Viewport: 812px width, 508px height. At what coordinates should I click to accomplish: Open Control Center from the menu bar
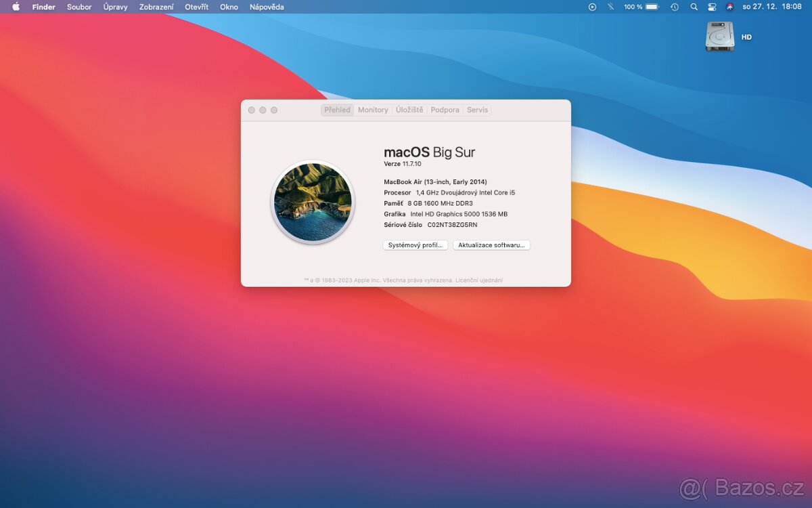click(712, 7)
